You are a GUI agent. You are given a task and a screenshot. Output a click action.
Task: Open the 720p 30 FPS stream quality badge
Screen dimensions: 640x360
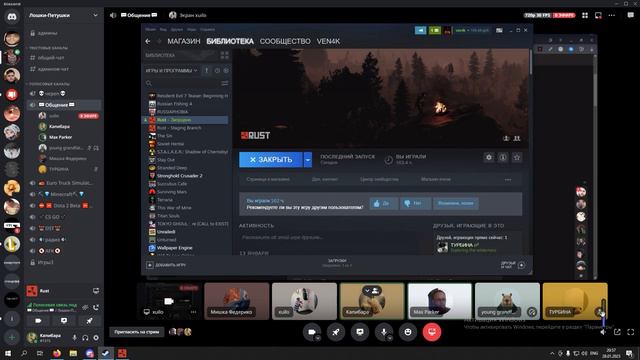[x=537, y=15]
